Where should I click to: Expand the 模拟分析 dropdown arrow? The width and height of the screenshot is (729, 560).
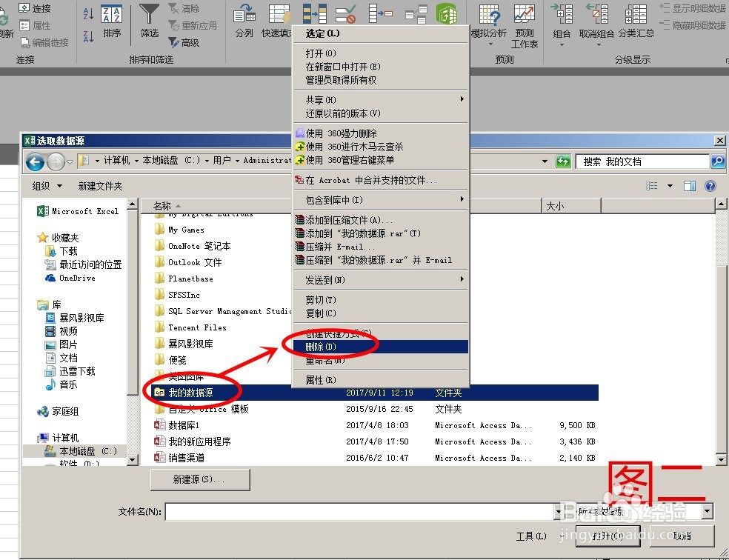coord(490,44)
